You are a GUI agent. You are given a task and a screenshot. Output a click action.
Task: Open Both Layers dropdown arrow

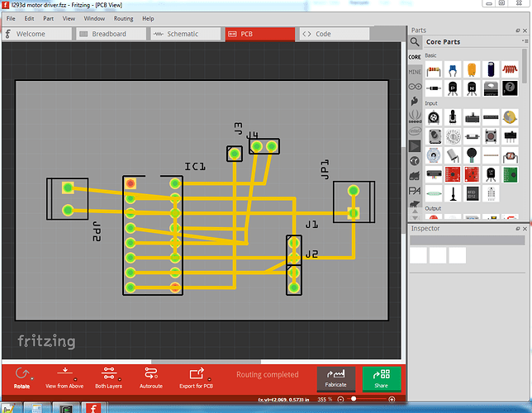click(120, 379)
